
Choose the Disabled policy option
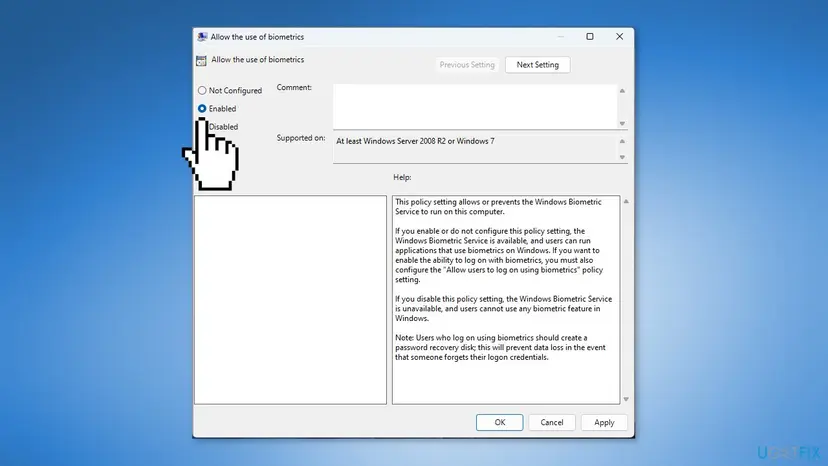(223, 127)
